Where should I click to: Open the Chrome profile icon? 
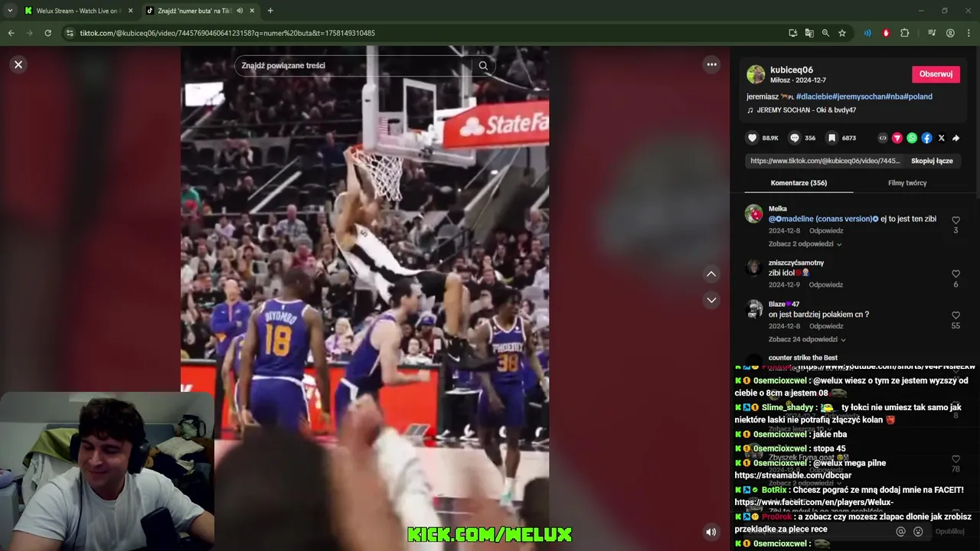[950, 33]
